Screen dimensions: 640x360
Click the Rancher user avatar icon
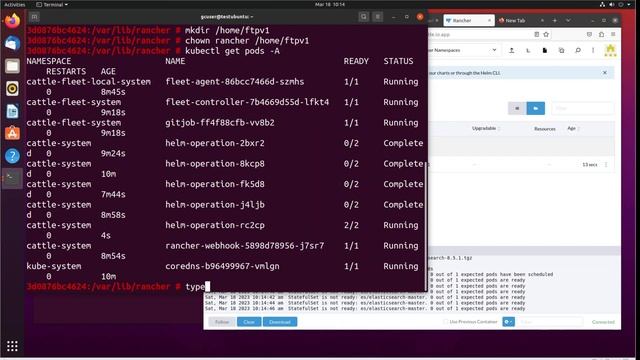tap(610, 50)
